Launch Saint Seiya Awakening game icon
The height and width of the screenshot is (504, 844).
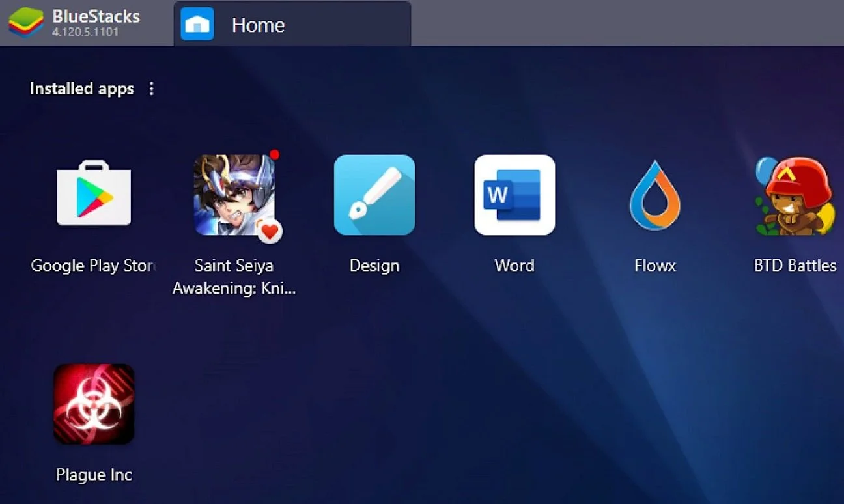click(234, 195)
